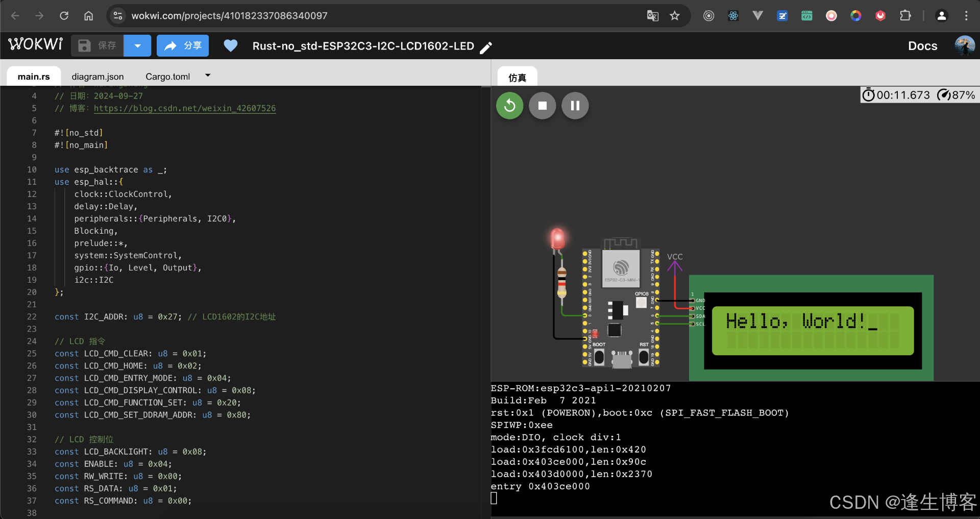This screenshot has width=980, height=519.
Task: Switch to the Cargo.toml tab
Action: coord(167,77)
